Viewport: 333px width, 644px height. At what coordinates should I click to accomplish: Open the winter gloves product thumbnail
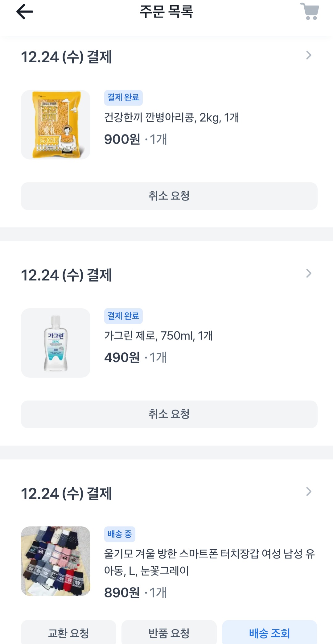[55, 561]
